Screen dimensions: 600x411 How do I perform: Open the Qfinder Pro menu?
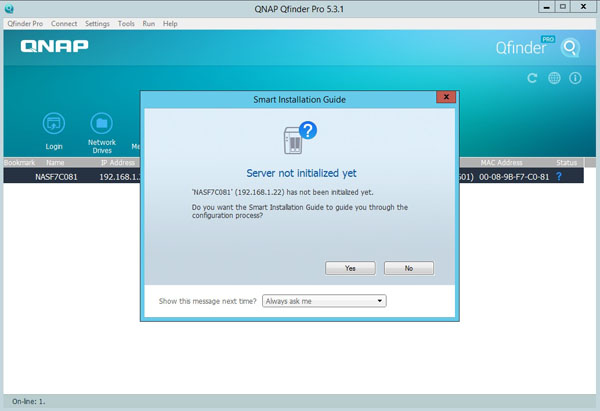(x=25, y=24)
